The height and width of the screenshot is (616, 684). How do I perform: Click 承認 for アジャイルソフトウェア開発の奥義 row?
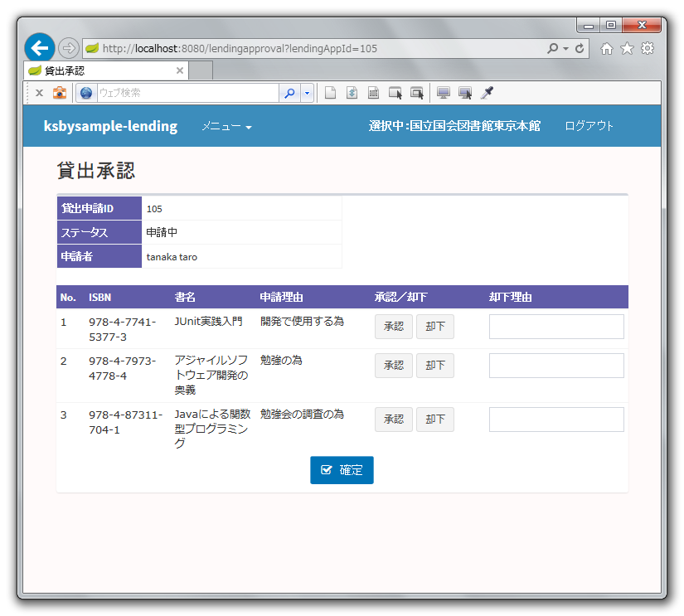coord(394,366)
